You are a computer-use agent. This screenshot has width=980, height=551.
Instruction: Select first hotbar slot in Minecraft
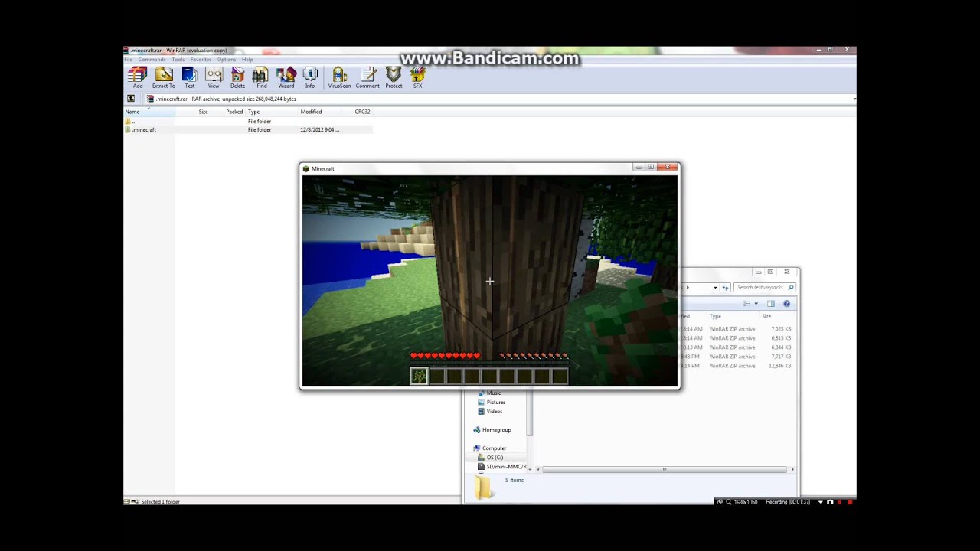tap(419, 376)
